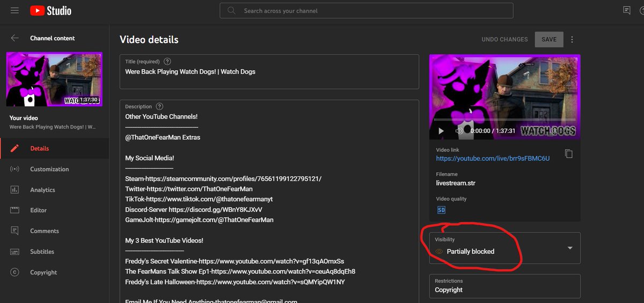The image size is (644, 303).
Task: Click the livestream.str filename text
Action: coord(456,183)
